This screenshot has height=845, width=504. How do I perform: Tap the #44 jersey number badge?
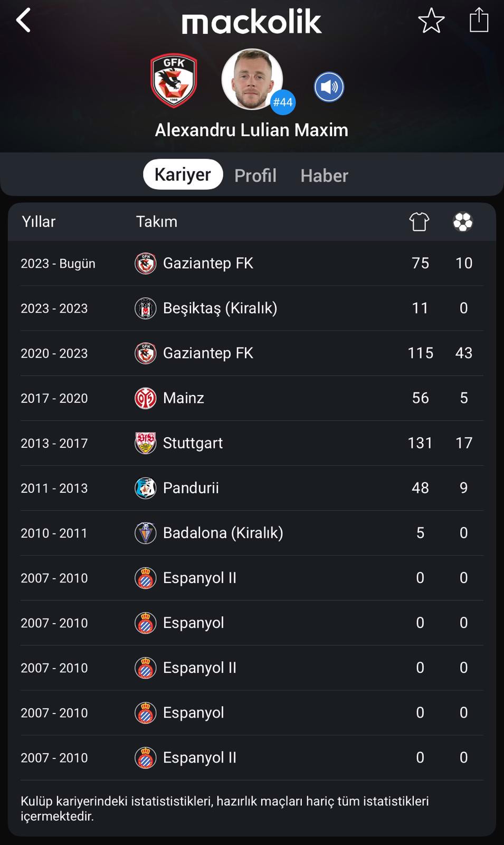pyautogui.click(x=283, y=102)
